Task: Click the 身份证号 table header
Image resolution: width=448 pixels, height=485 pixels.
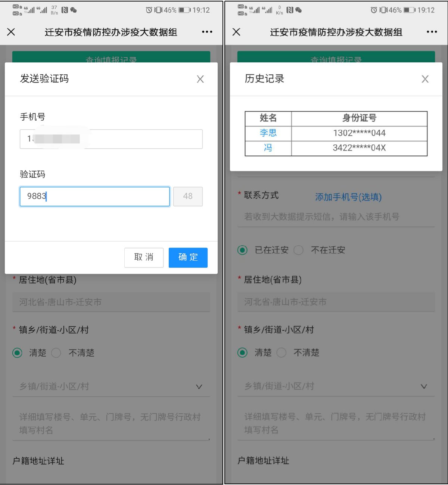Action: tap(359, 118)
